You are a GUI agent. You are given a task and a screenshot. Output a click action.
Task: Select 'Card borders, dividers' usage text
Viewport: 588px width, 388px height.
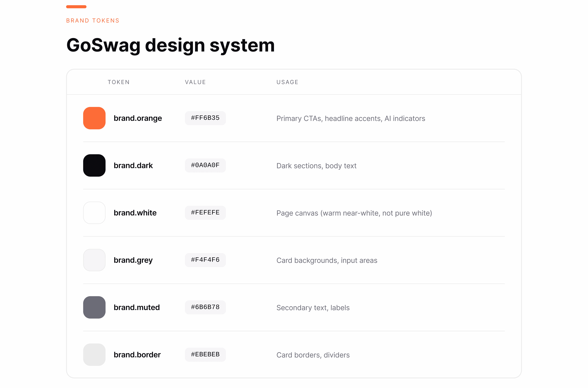click(x=313, y=355)
